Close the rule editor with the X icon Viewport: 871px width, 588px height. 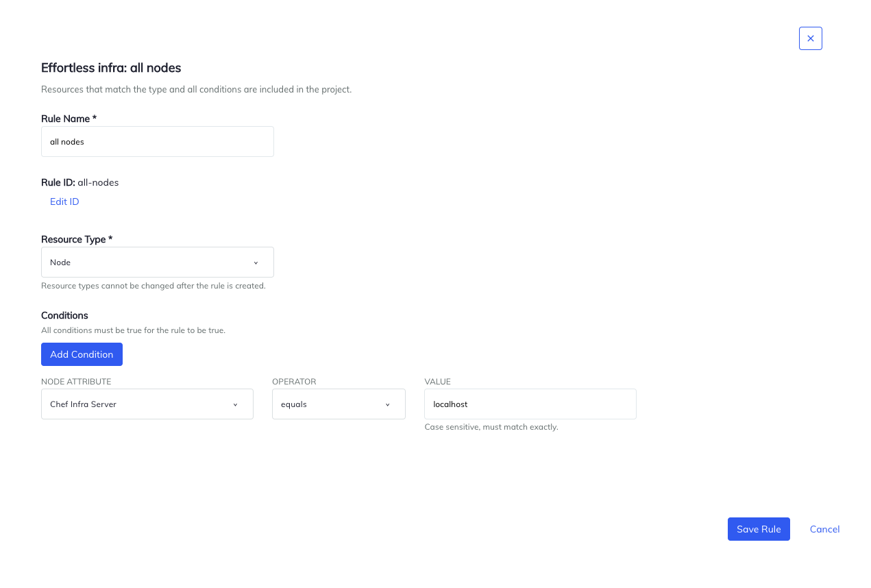pyautogui.click(x=810, y=38)
